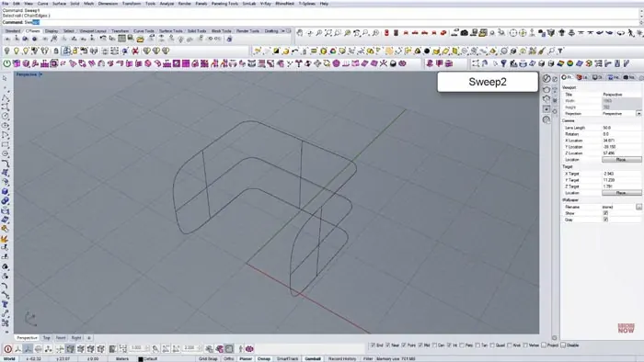644x362 pixels.
Task: Open file using the yellow folder icon
Action: click(140, 39)
